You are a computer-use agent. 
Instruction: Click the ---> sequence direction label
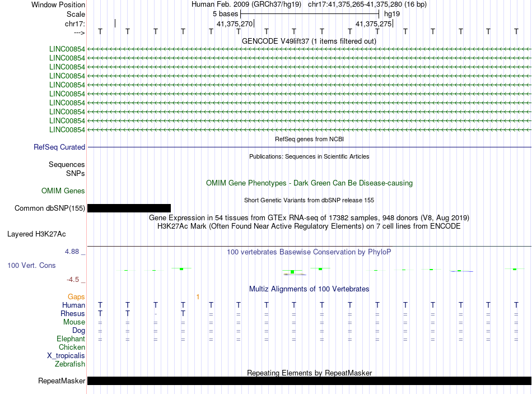(79, 33)
